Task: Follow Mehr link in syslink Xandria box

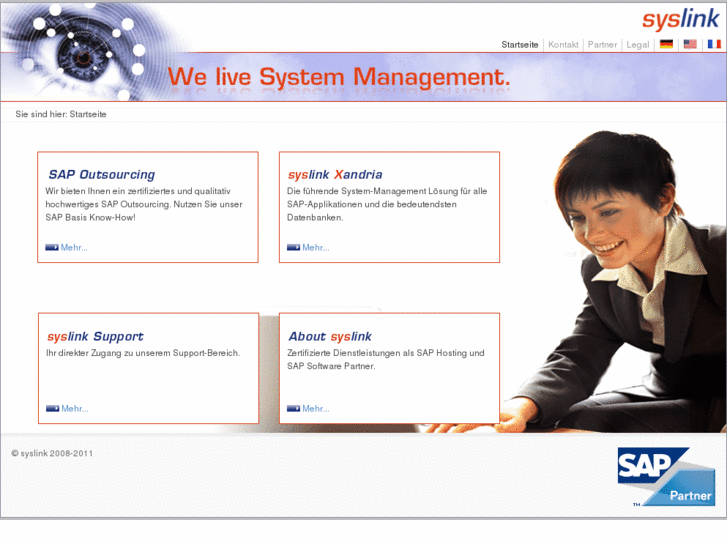Action: [x=316, y=248]
